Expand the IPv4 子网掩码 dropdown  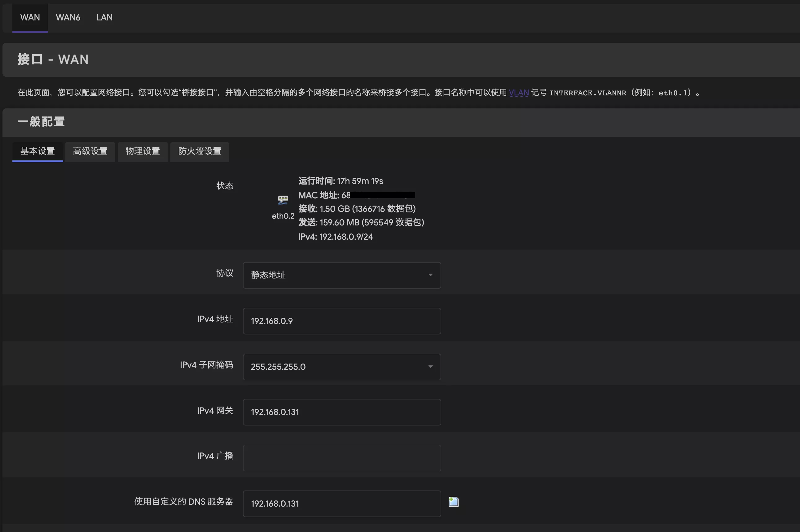(341, 367)
